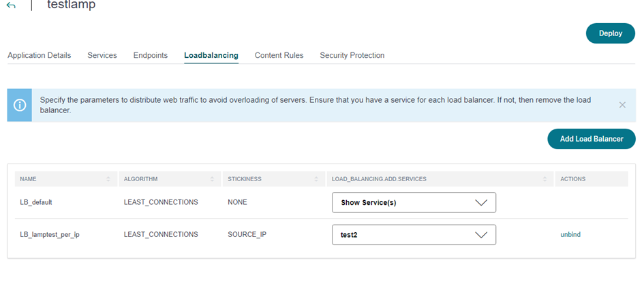Dismiss the info banner with the X icon

point(622,105)
